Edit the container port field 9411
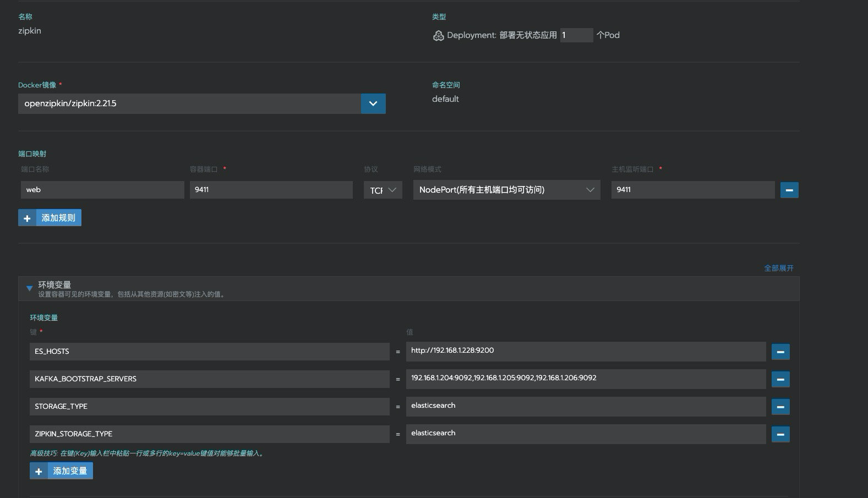Image resolution: width=868 pixels, height=498 pixels. click(x=271, y=190)
